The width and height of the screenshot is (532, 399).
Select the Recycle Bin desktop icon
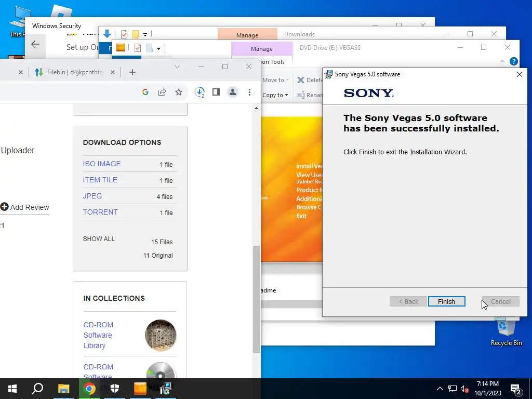click(x=506, y=333)
